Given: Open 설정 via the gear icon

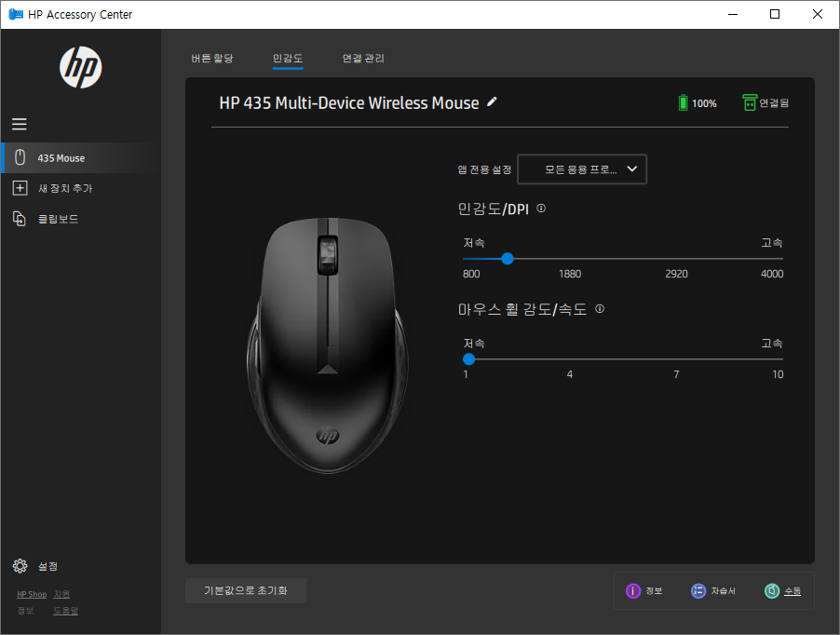Looking at the screenshot, I should 20,566.
